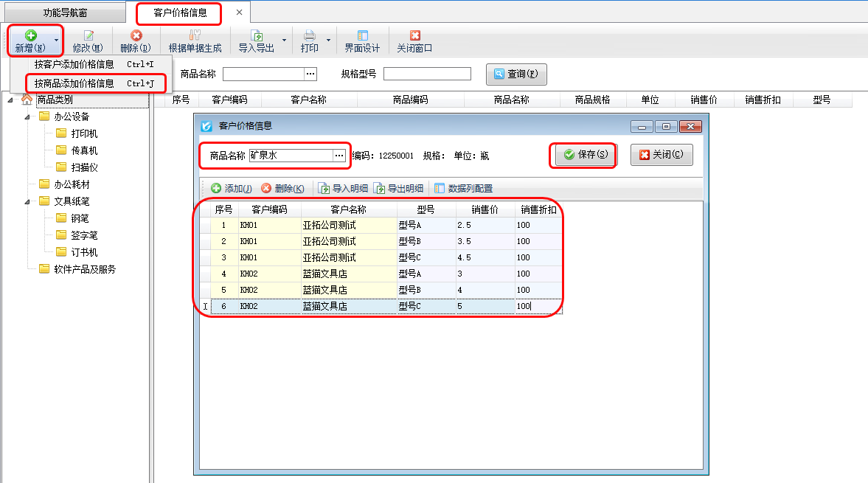This screenshot has height=483, width=868.
Task: Collapse the 文具纸笔 tree node
Action: click(x=27, y=201)
